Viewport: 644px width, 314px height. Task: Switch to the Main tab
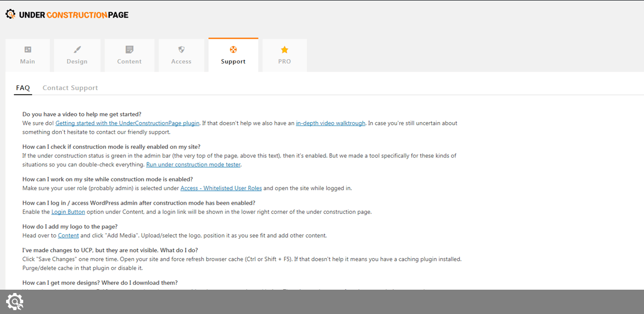28,61
